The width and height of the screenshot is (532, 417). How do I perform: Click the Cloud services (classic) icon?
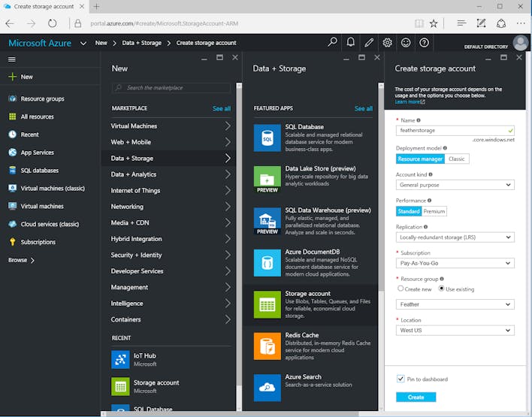[x=13, y=224]
